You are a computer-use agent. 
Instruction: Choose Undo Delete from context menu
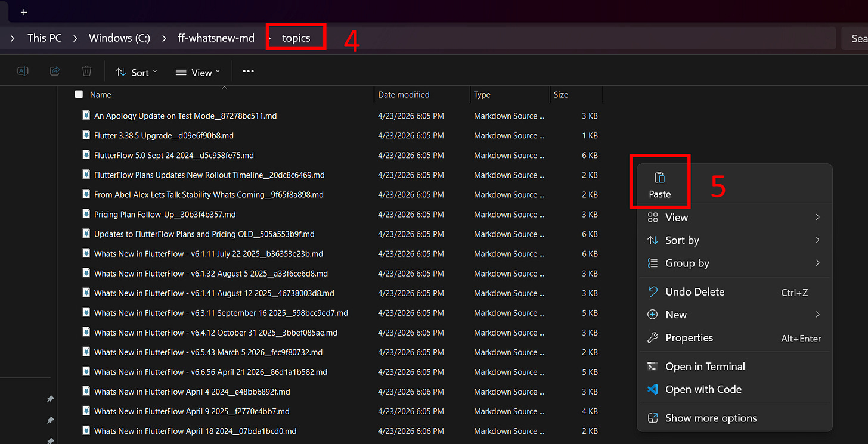tap(734, 292)
